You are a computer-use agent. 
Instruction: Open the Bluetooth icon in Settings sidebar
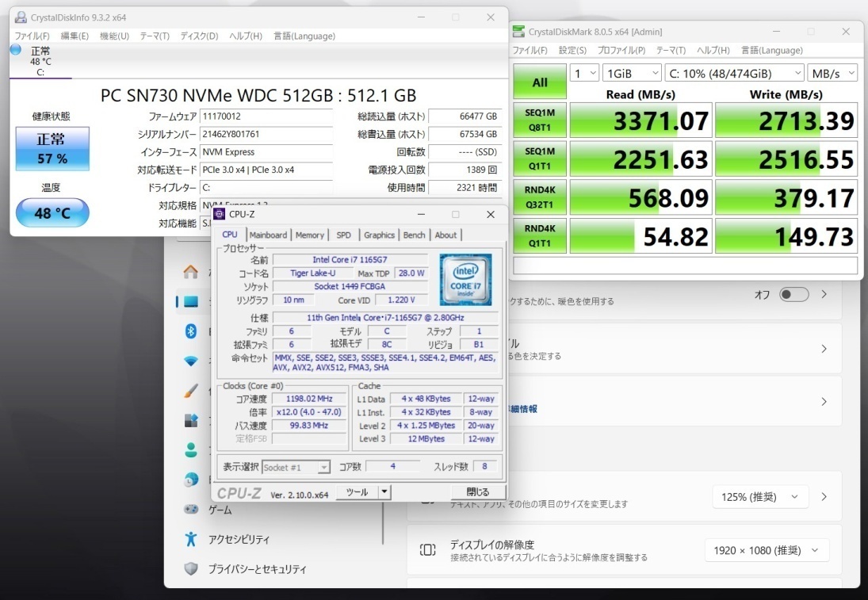coord(191,331)
